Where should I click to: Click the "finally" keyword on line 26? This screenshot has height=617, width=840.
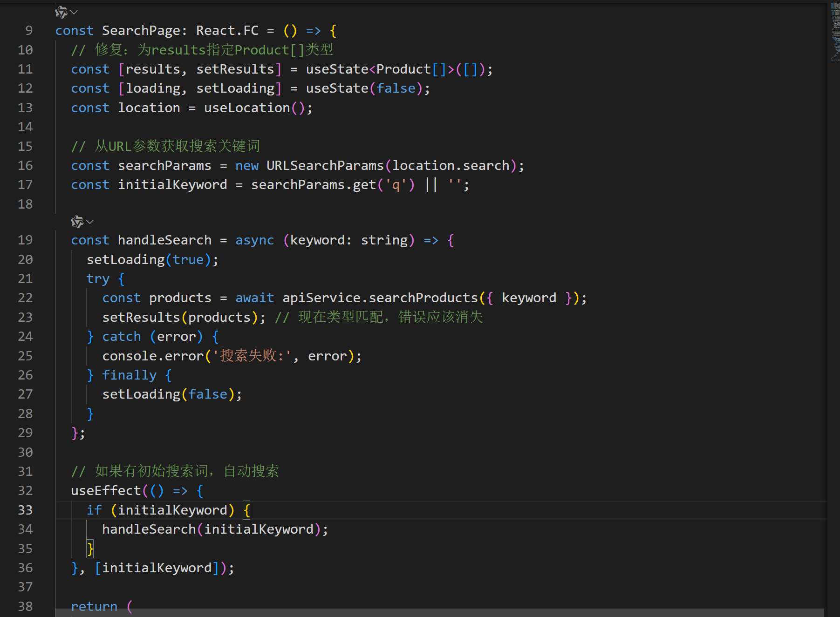tap(130, 375)
